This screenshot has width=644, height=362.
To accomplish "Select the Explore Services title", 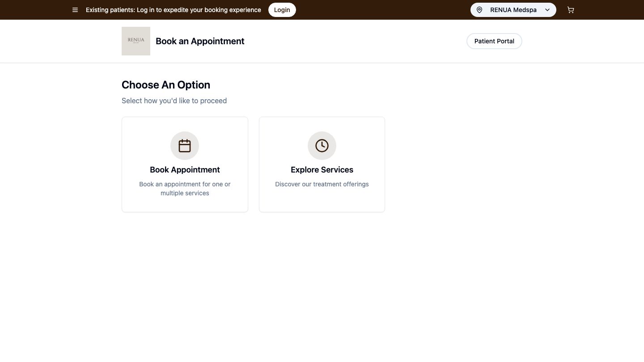I will tap(322, 170).
